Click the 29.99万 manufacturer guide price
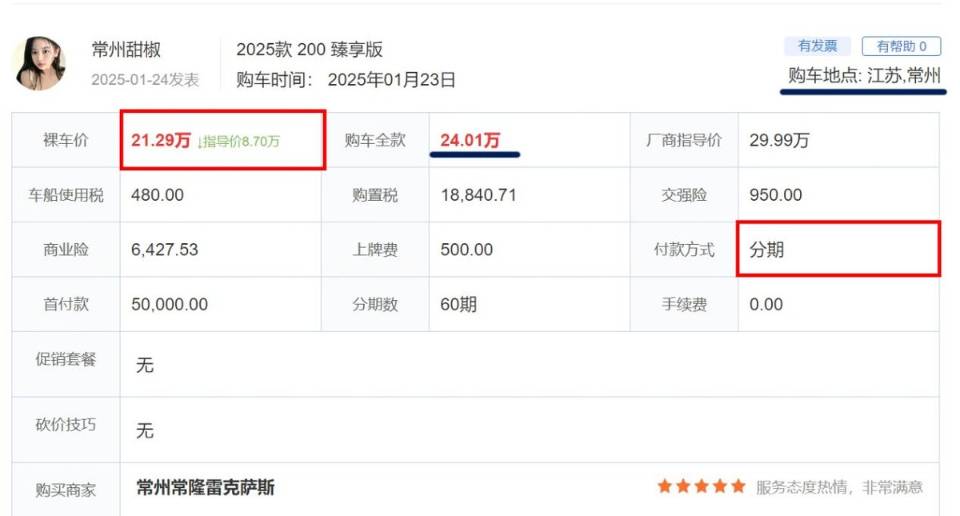Image resolution: width=960 pixels, height=516 pixels. [x=779, y=141]
